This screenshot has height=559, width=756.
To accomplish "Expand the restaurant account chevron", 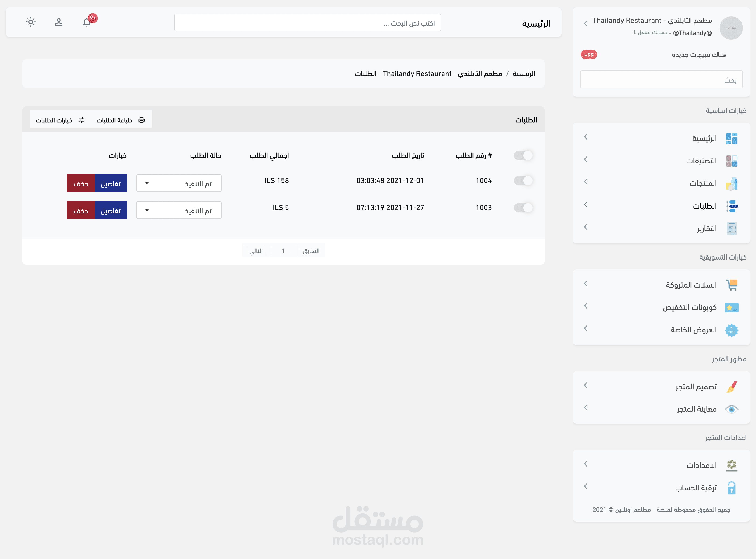I will click(586, 23).
